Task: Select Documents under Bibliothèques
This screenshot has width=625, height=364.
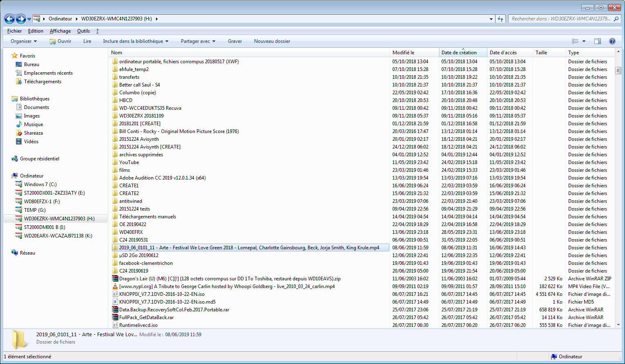Action: pos(36,107)
